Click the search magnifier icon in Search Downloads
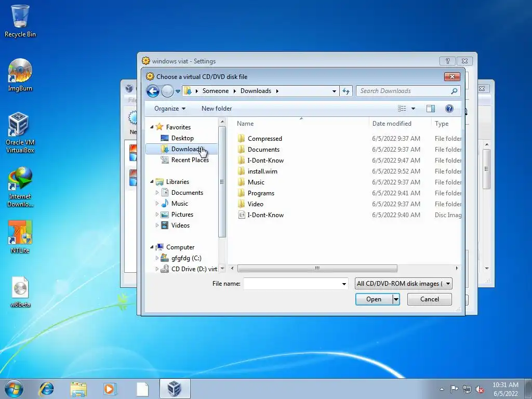Screen dimensions: 532x399 click(x=454, y=91)
